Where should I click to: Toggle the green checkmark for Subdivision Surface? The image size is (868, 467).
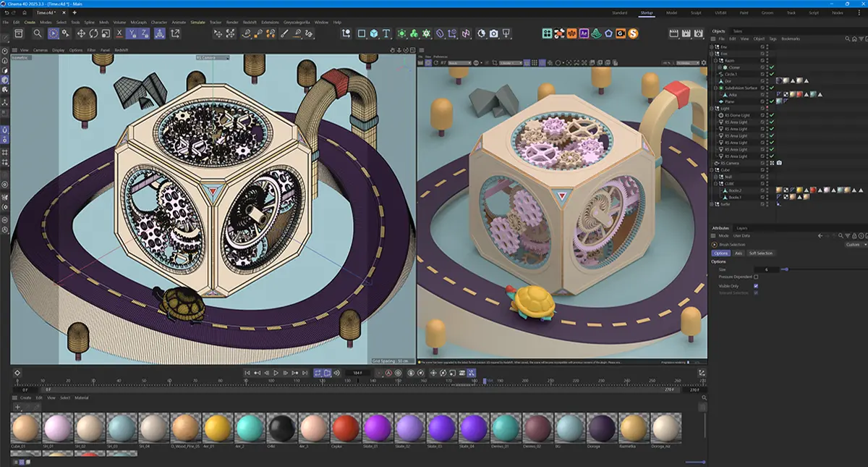point(772,88)
